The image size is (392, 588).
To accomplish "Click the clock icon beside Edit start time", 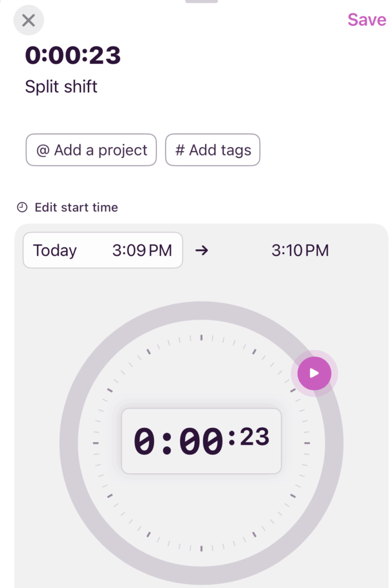I will pyautogui.click(x=22, y=207).
